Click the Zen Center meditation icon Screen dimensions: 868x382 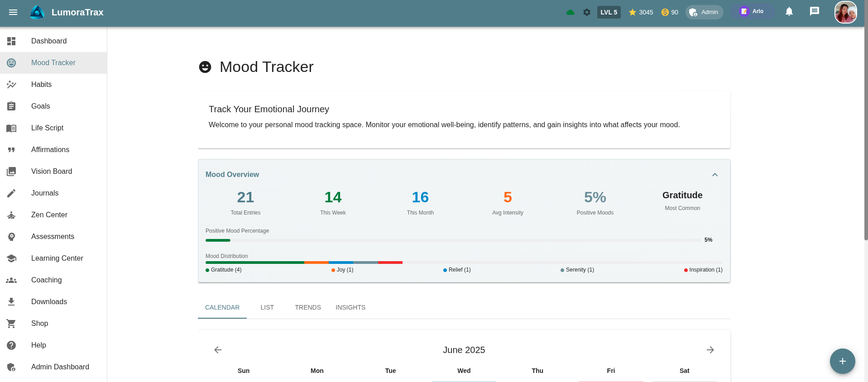[11, 215]
